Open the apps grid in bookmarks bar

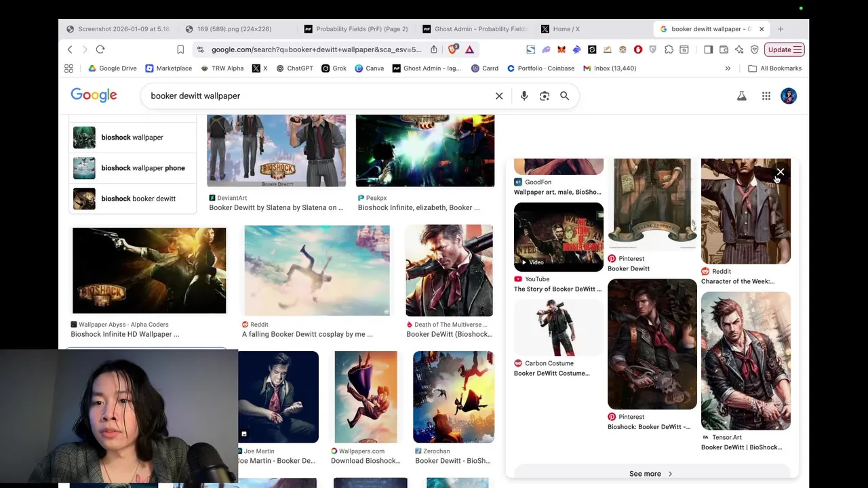68,68
